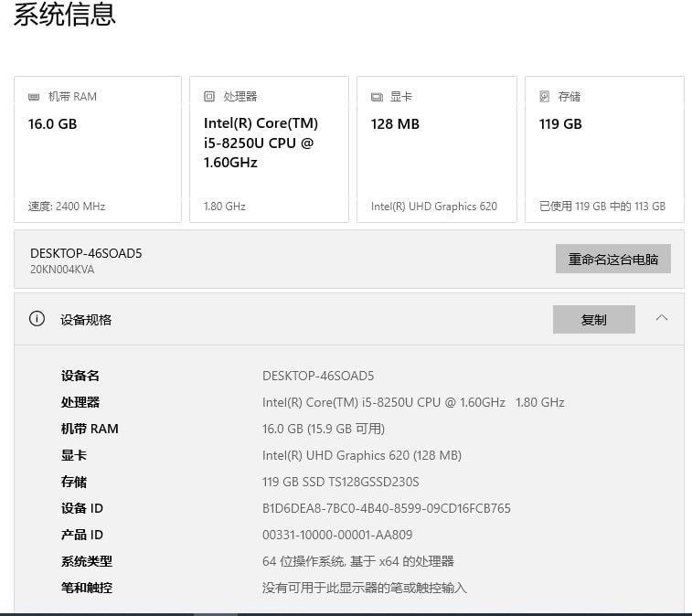Click the 设备名 value DESKTOP-46SOAD5

[318, 376]
